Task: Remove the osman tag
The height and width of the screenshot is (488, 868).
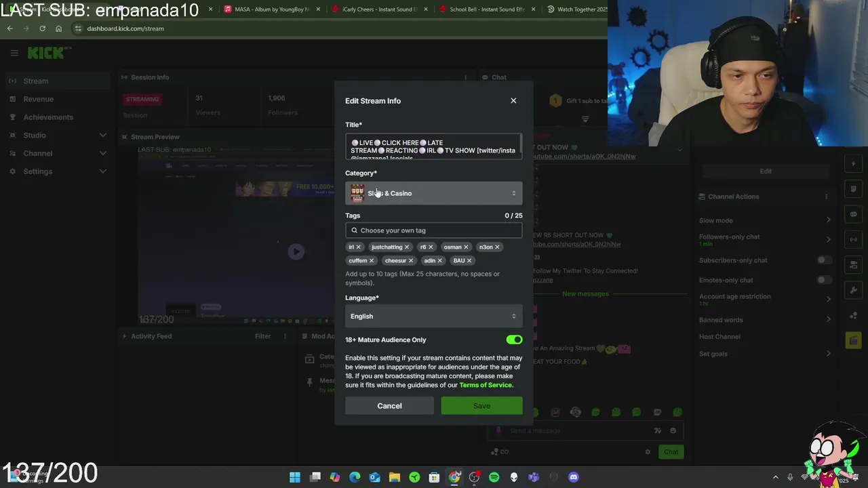Action: coord(466,247)
